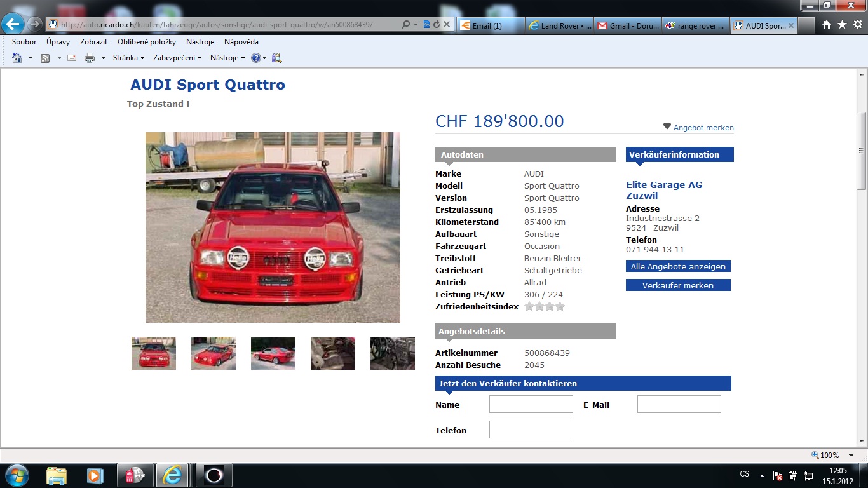868x488 pixels.
Task: Click the heart icon beside Angebot merken
Action: point(667,126)
